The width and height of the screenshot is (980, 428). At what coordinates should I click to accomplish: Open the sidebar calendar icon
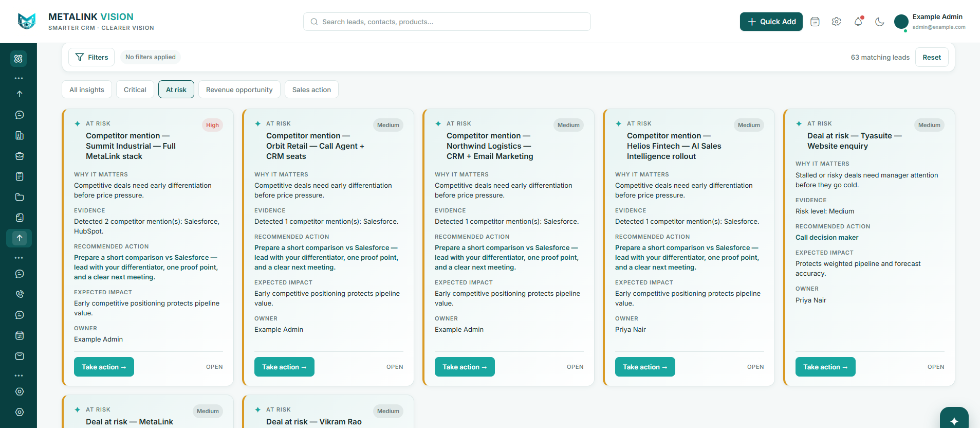[20, 335]
